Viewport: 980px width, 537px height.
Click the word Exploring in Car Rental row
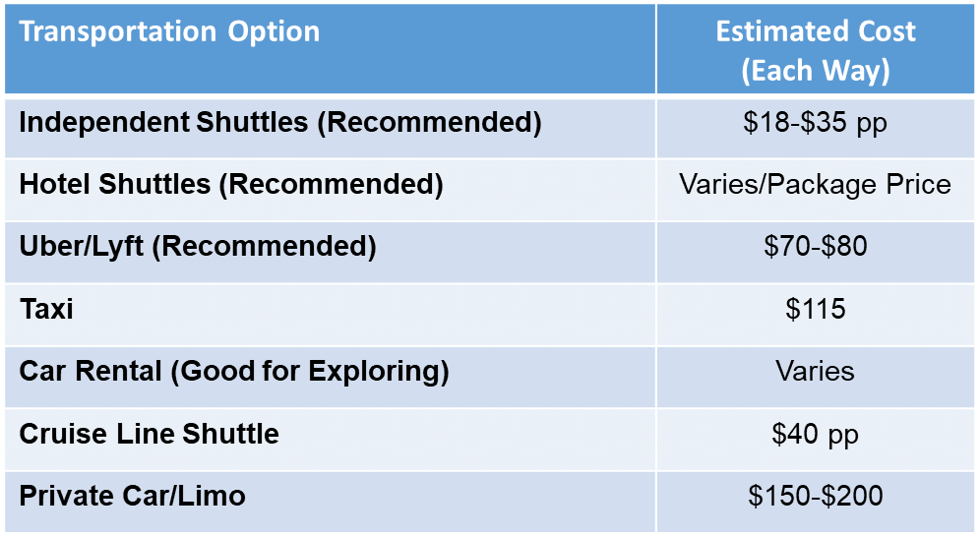tap(378, 372)
